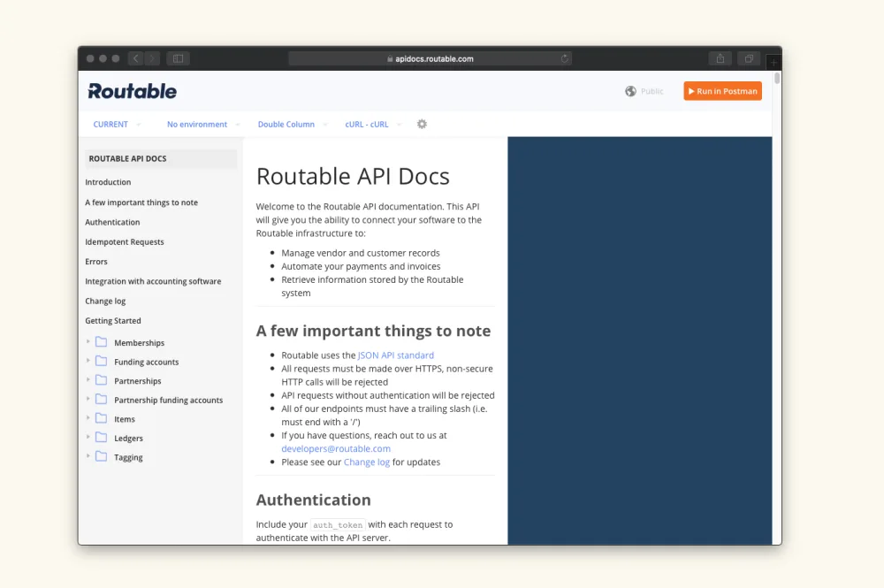Click the Safari forward navigation arrow
884x588 pixels.
pyautogui.click(x=152, y=58)
